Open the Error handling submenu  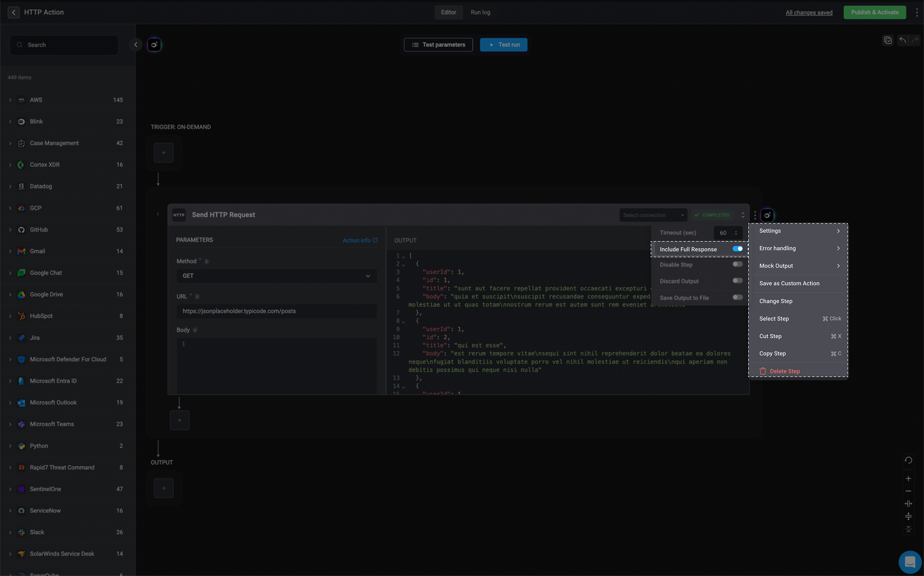coord(798,248)
